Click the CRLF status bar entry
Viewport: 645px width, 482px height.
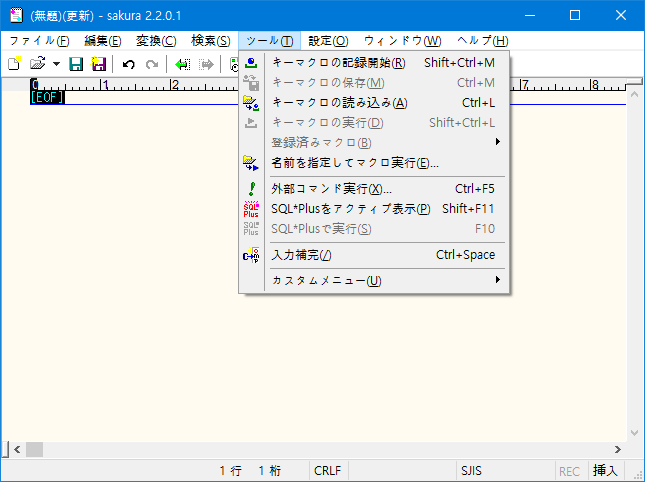click(328, 470)
